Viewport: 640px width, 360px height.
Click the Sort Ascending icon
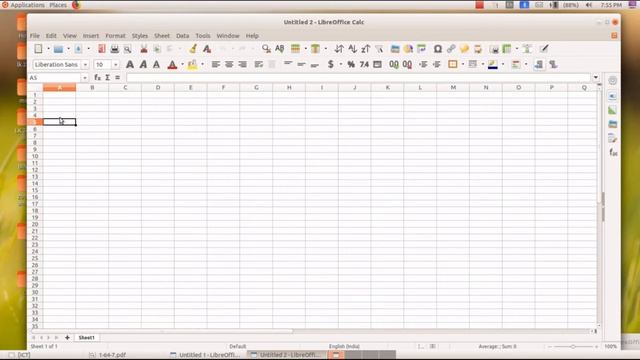353,49
